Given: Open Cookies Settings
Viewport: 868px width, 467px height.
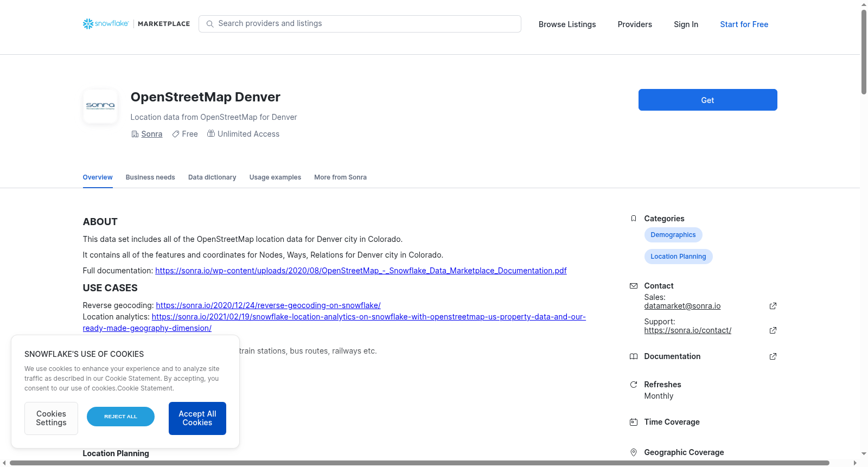Looking at the screenshot, I should [51, 418].
